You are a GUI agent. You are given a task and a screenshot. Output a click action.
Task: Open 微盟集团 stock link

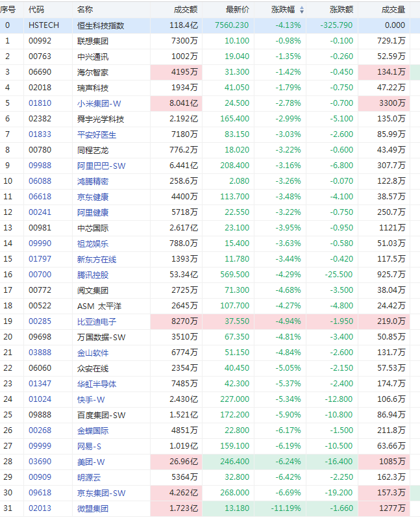[x=93, y=508]
